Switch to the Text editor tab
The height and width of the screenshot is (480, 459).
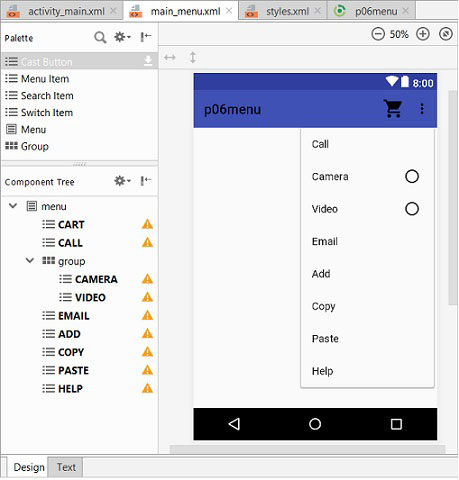tap(66, 467)
